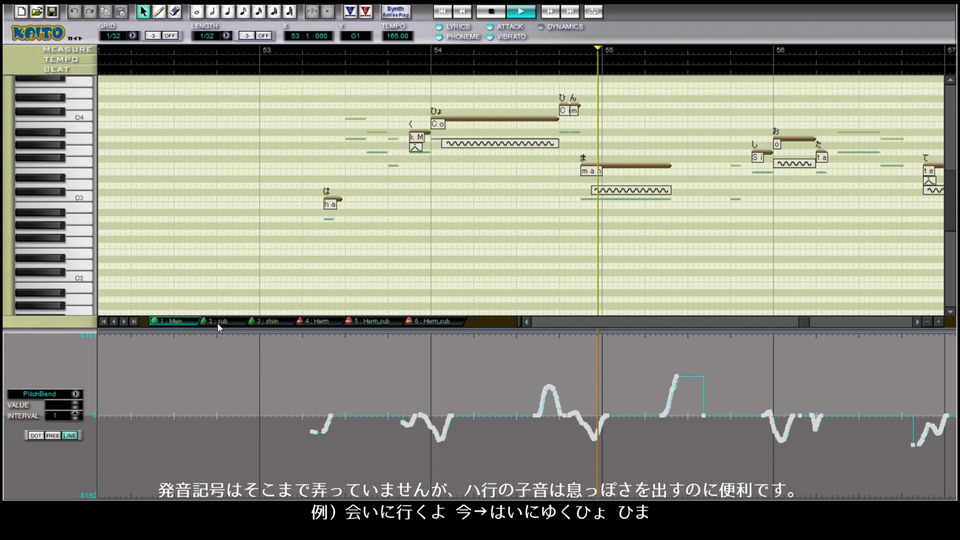This screenshot has width=960, height=540.
Task: Jump to song end with skip-to-end button
Action: (569, 12)
